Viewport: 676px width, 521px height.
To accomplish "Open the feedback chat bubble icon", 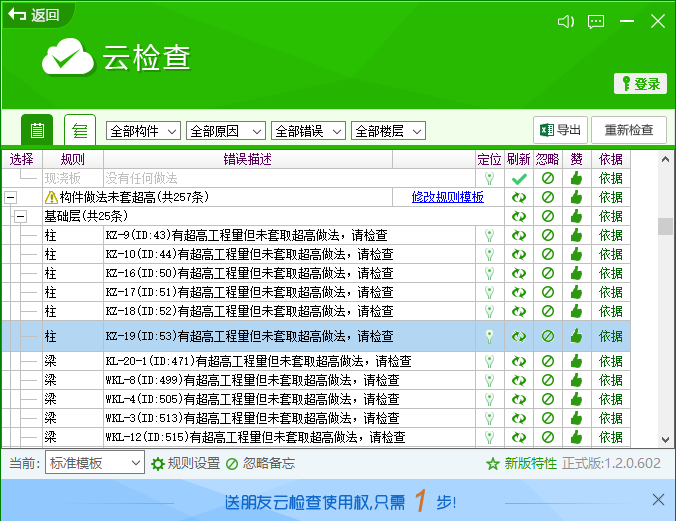I will (x=596, y=21).
